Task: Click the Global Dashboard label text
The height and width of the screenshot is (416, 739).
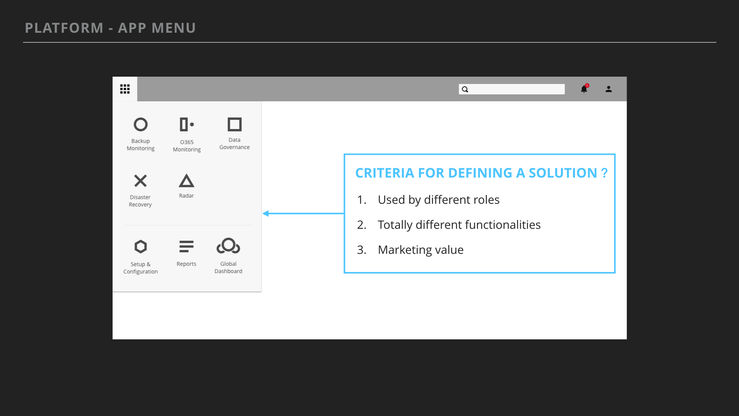Action: coord(228,268)
